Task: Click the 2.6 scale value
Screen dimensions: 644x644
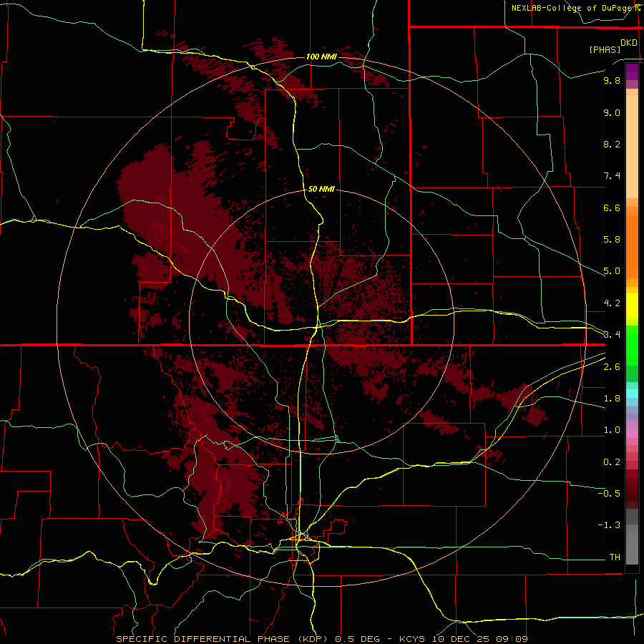Action: [612, 367]
